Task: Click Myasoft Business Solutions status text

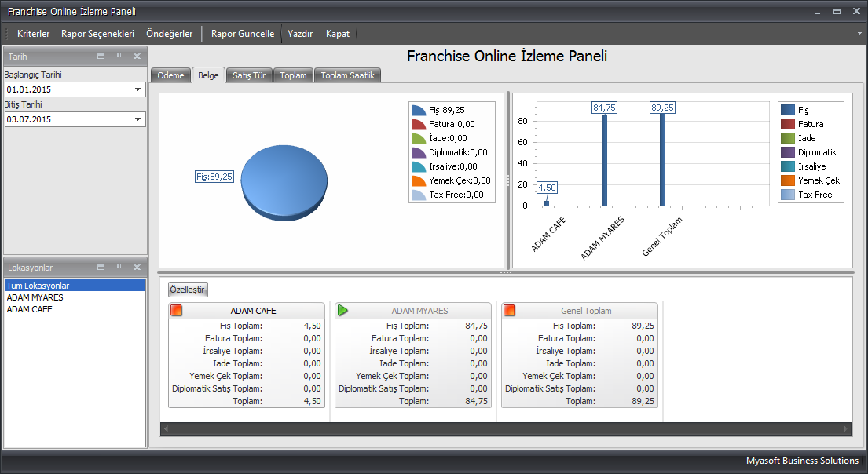Action: click(802, 460)
